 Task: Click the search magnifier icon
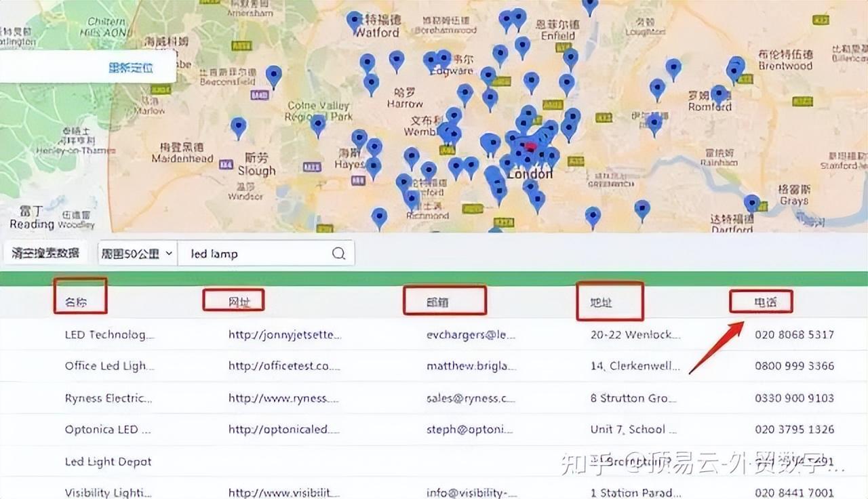click(338, 252)
